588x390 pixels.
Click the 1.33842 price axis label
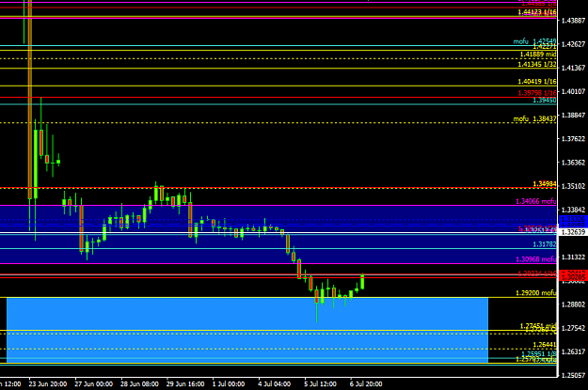pyautogui.click(x=573, y=210)
